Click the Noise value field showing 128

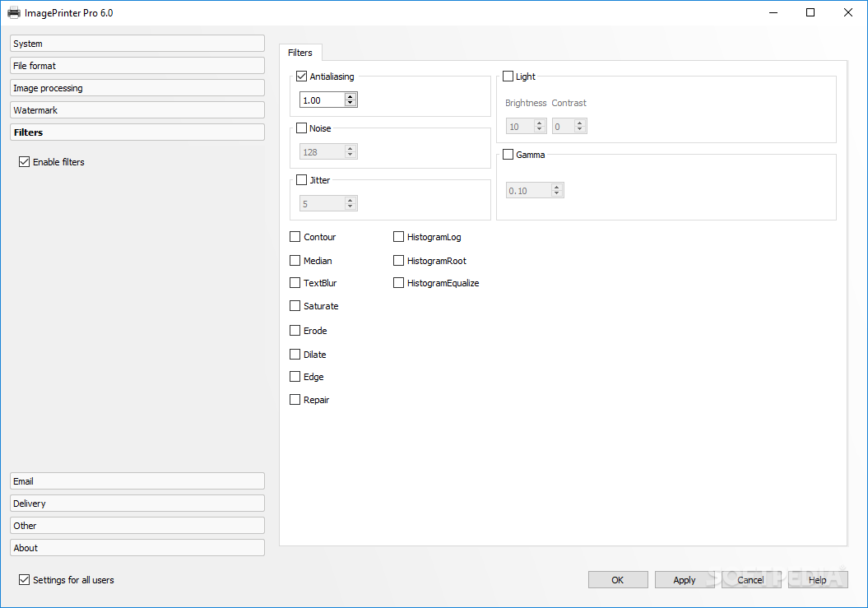[323, 151]
